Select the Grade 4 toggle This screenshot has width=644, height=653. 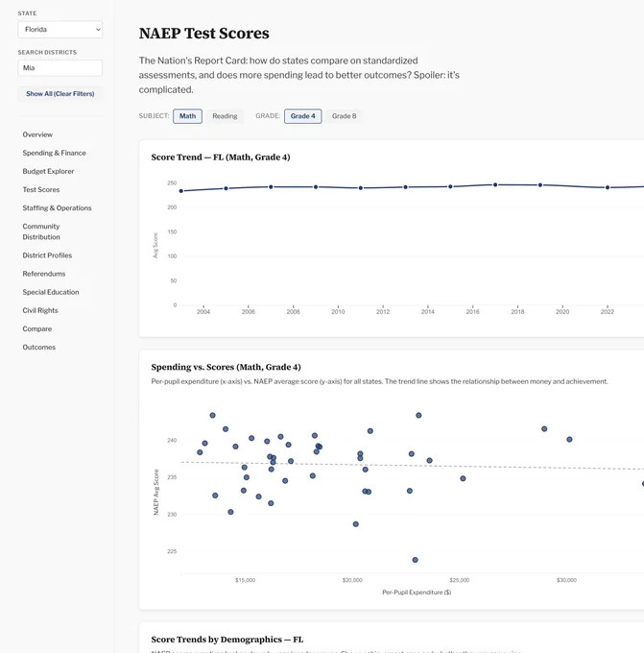302,116
